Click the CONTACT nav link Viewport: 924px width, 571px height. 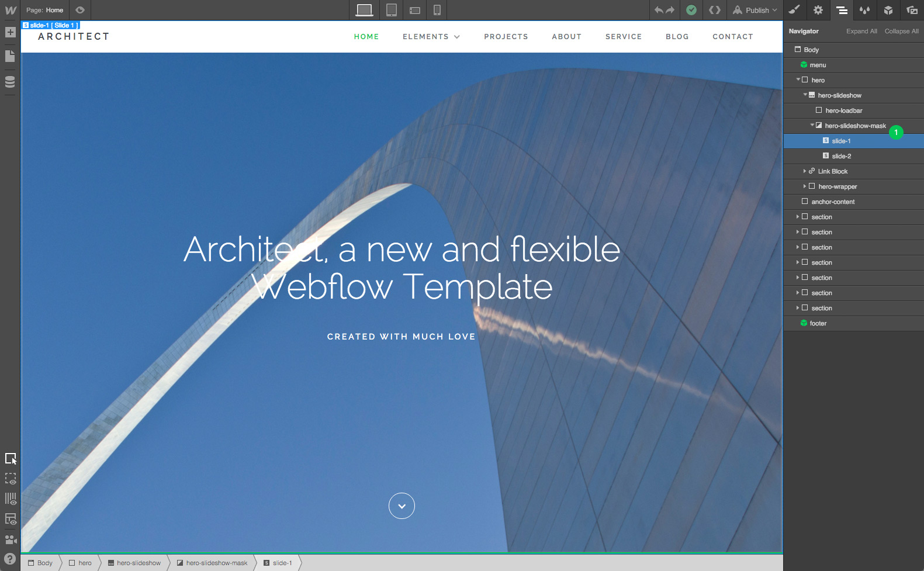733,37
